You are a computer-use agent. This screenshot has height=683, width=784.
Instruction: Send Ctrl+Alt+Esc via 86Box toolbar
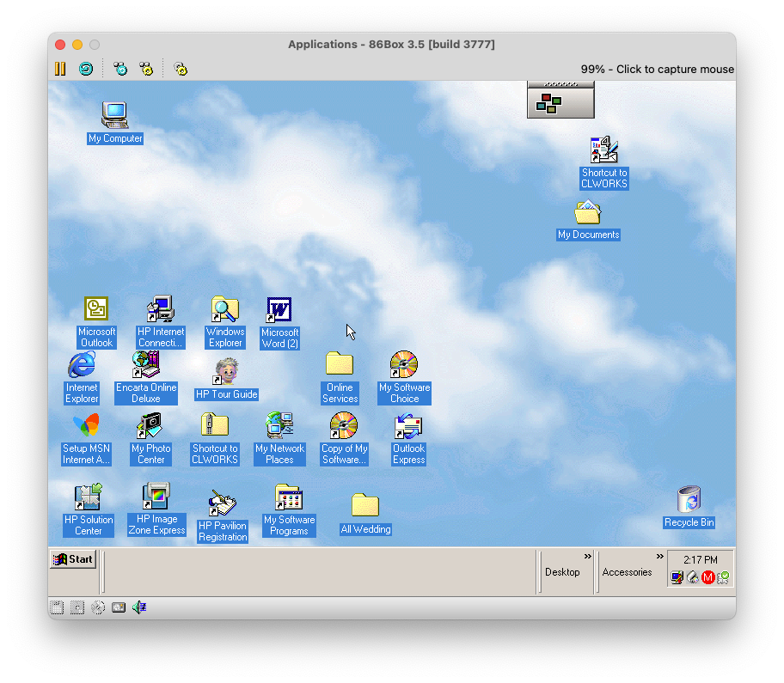[146, 69]
